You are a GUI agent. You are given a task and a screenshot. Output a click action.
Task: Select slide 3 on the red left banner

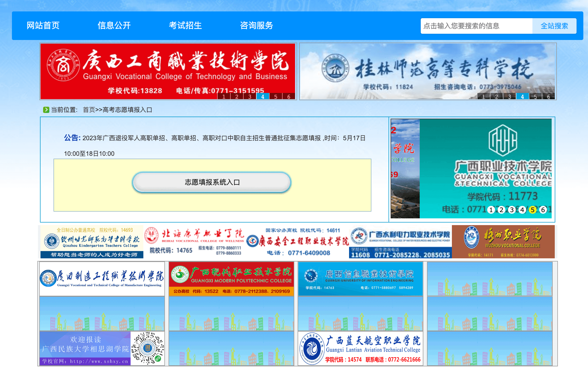click(x=250, y=96)
